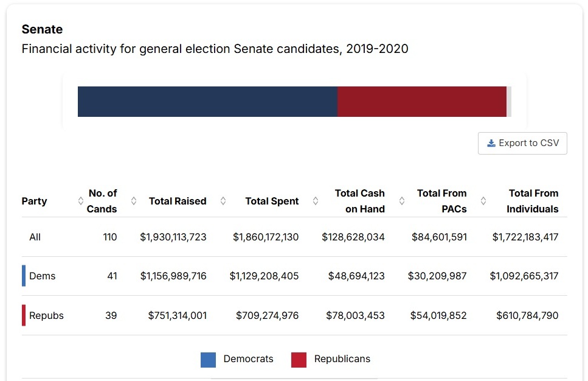The height and width of the screenshot is (381, 588).
Task: Select the All row label
Action: click(x=35, y=237)
